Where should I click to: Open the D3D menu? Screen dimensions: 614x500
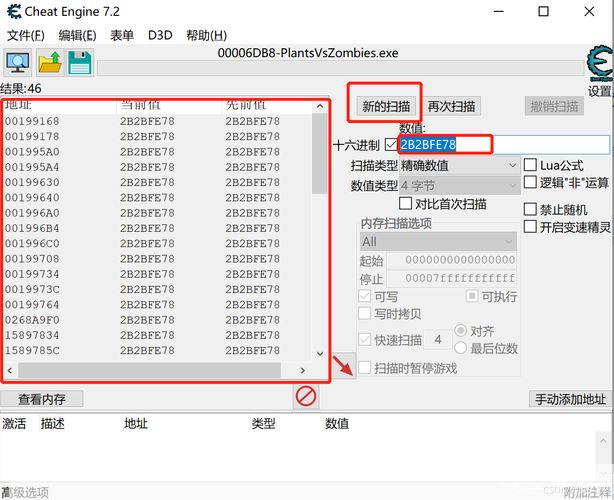coord(160,36)
